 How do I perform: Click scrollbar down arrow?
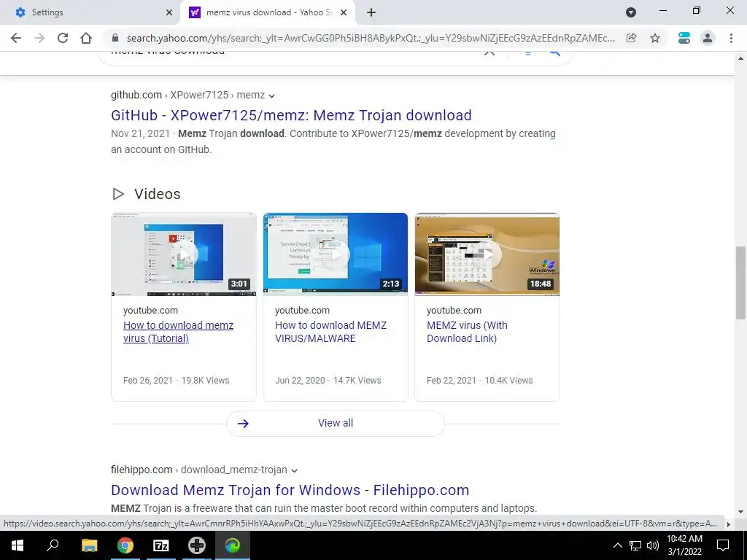(740, 512)
